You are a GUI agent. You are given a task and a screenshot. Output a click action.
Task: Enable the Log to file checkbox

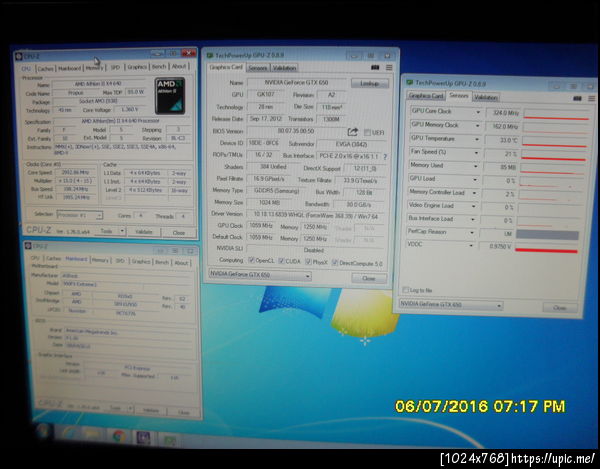[405, 290]
